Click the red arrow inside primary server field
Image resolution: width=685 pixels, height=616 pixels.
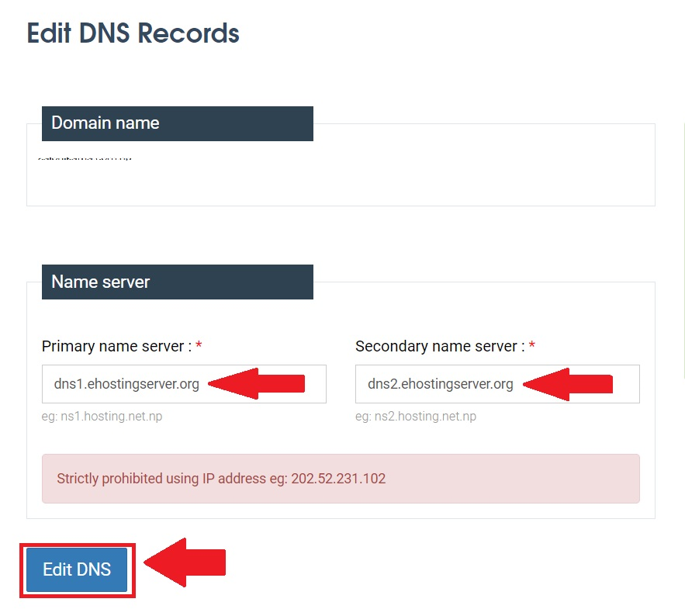click(x=257, y=383)
